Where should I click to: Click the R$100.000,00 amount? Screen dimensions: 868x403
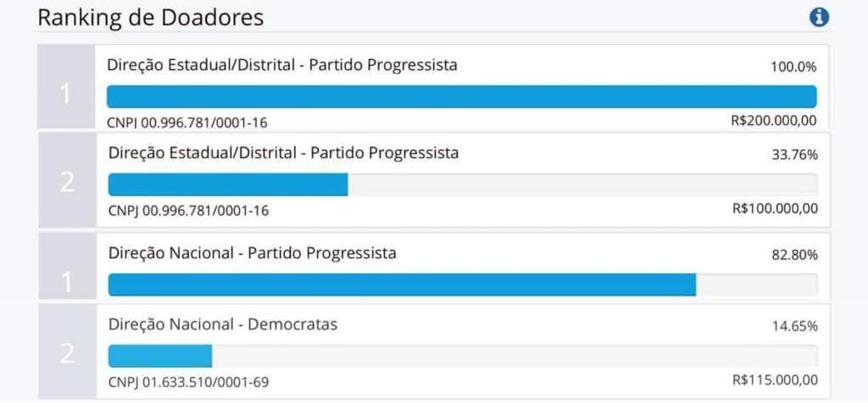click(x=775, y=209)
